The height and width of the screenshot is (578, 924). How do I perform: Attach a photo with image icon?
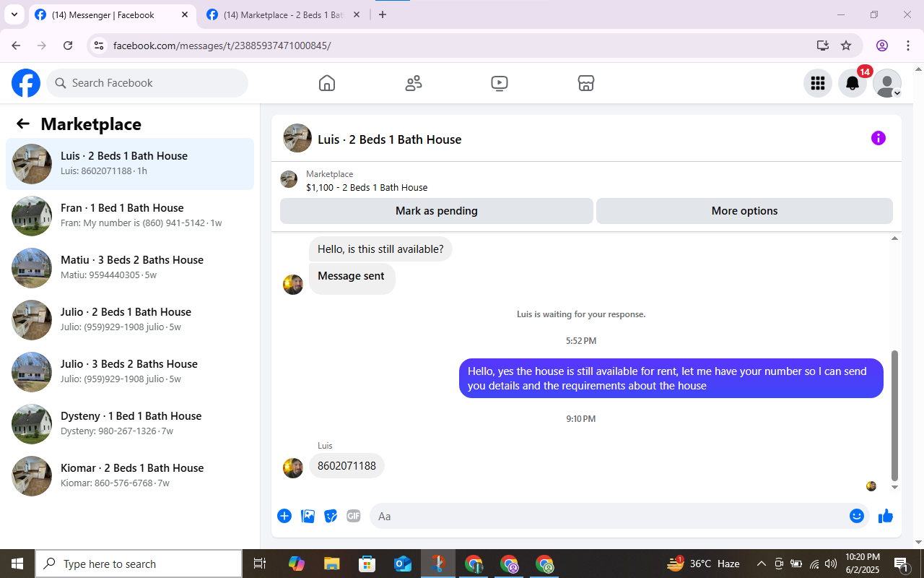click(x=308, y=516)
